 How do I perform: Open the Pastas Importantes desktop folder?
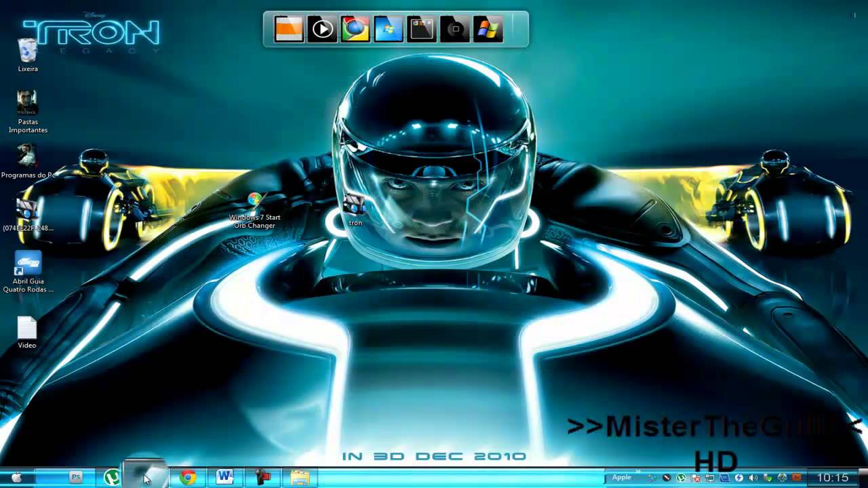[27, 112]
